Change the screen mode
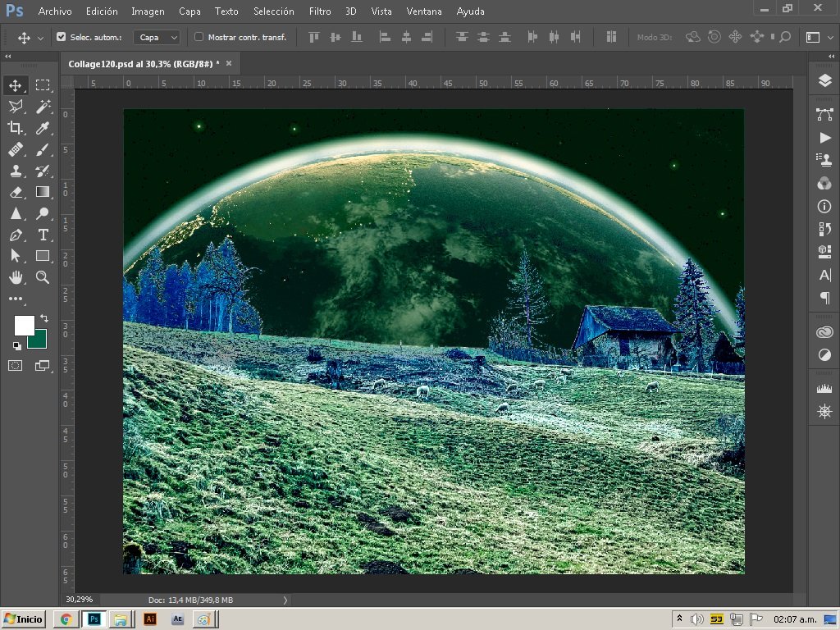This screenshot has width=840, height=630. click(43, 365)
